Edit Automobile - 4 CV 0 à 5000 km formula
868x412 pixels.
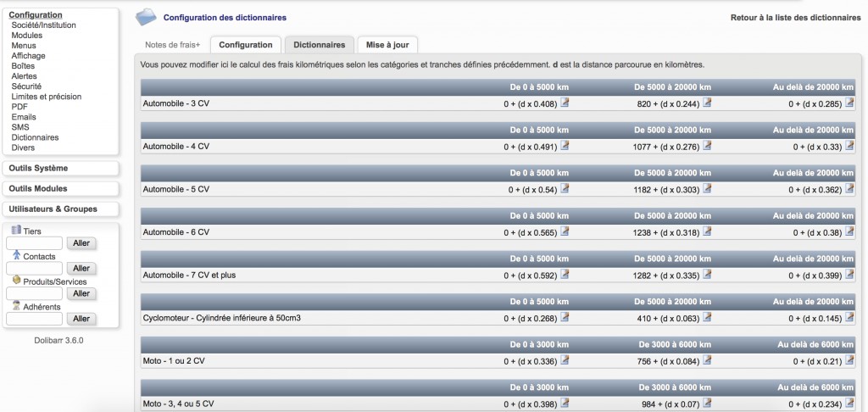565,146
